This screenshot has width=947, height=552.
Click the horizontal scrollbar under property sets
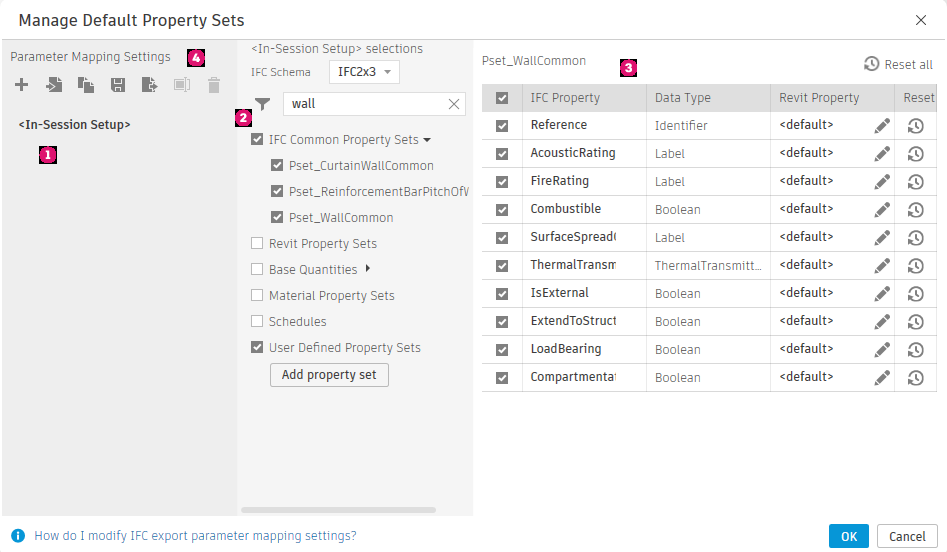click(341, 510)
